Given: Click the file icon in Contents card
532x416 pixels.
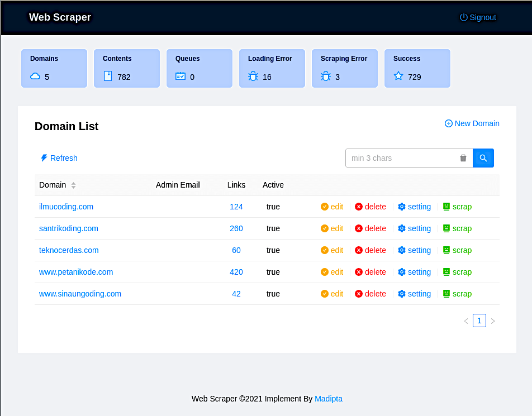Looking at the screenshot, I should click(x=108, y=76).
